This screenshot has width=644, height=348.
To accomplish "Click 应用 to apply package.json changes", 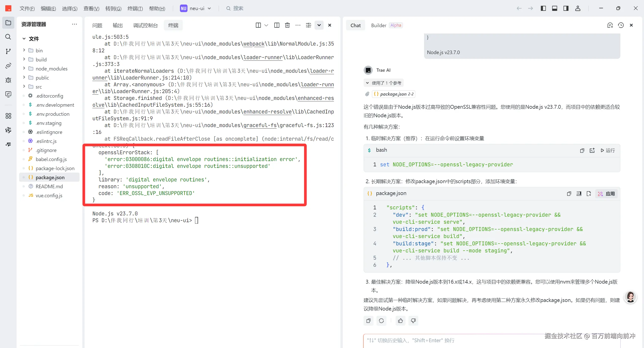I will pyautogui.click(x=607, y=194).
